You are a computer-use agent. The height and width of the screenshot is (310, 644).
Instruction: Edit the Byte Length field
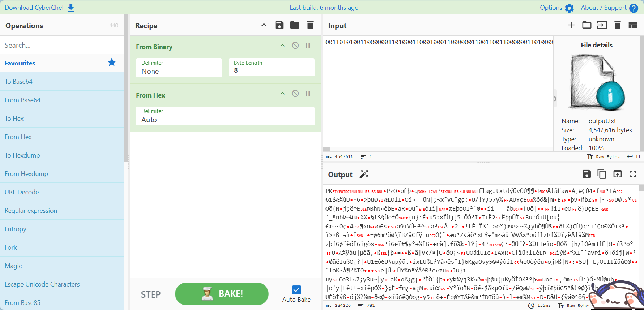click(272, 67)
